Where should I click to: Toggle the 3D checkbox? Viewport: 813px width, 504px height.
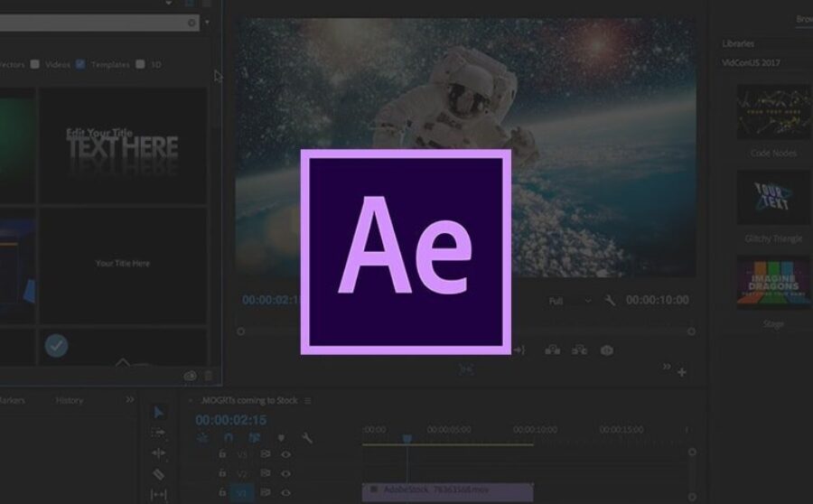pos(140,64)
